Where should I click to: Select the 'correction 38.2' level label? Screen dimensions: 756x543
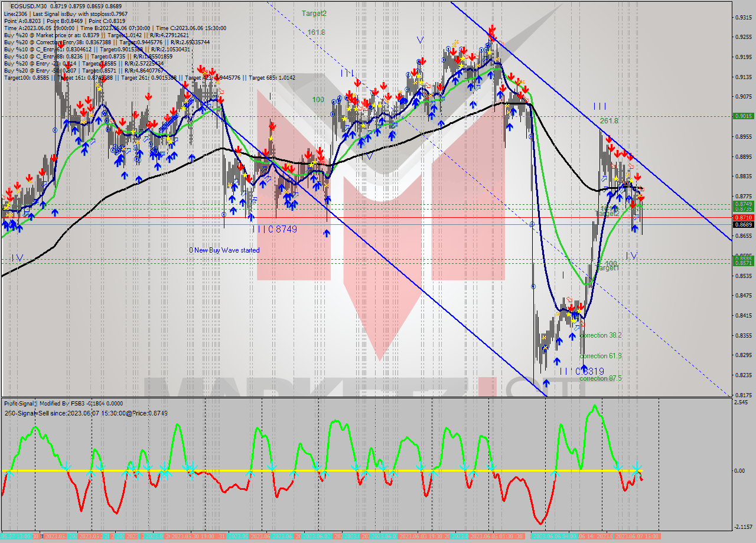tap(601, 335)
